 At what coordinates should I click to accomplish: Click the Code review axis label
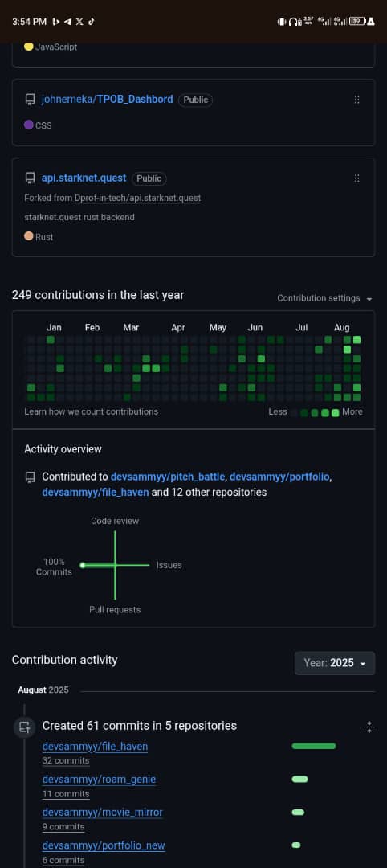click(x=115, y=521)
